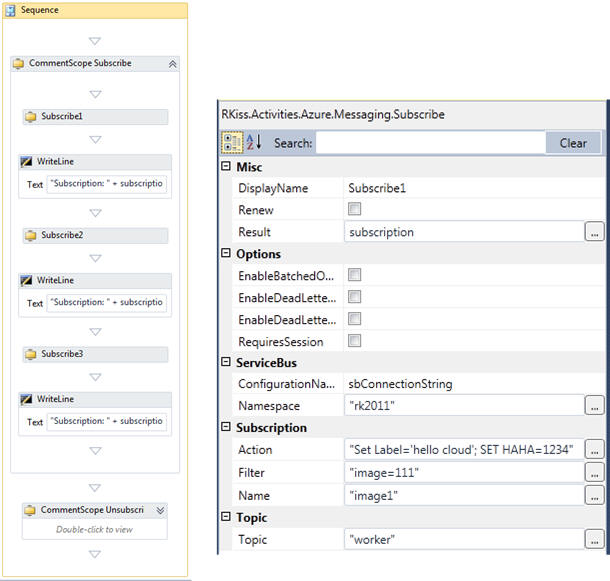Image resolution: width=610 pixels, height=581 pixels.
Task: Edit Text field of second WriteLine
Action: pyautogui.click(x=107, y=302)
